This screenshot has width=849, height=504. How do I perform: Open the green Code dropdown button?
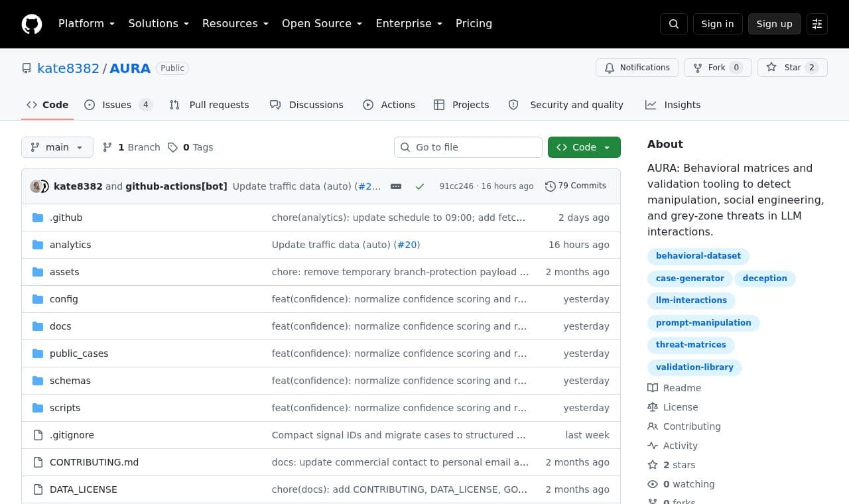[584, 147]
